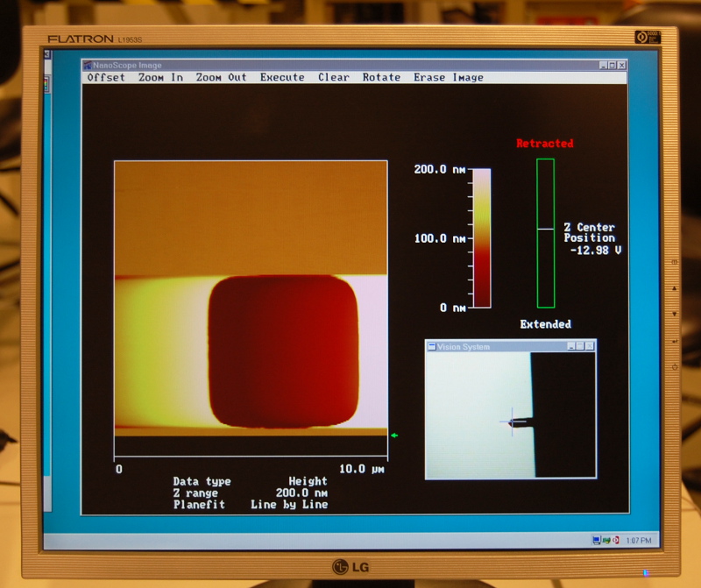Viewport: 701px width, 588px height.
Task: Click the Z range value 200.0 nm
Action: pos(301,492)
